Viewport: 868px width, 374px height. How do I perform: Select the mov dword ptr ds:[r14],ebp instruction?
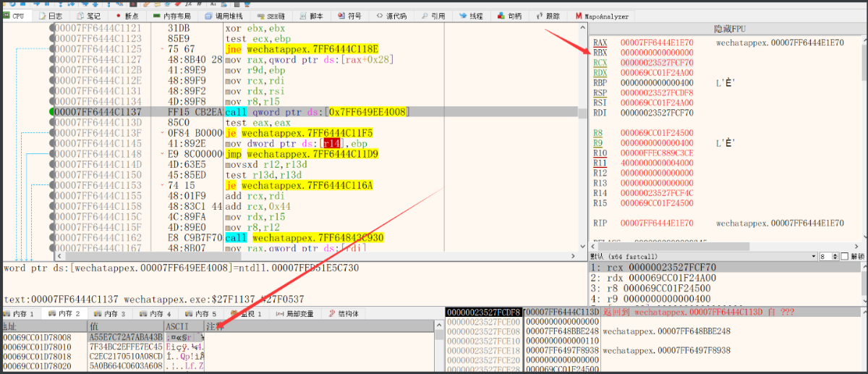click(291, 143)
